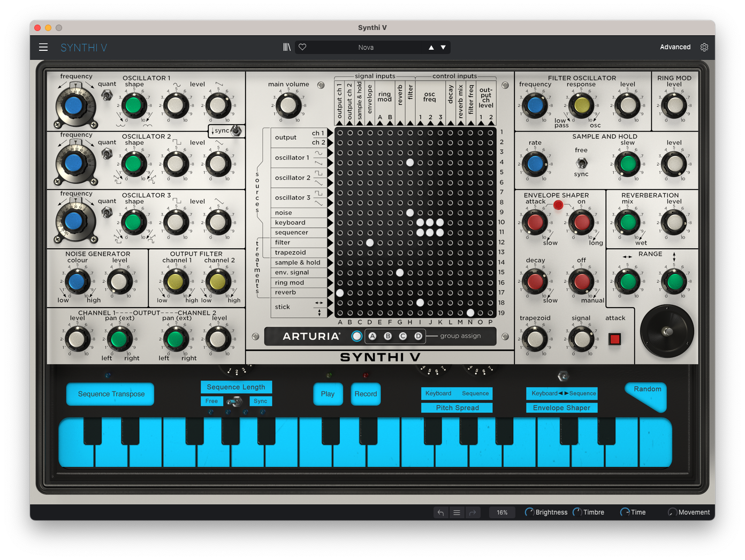Click the white pin in matrix row 19
The width and height of the screenshot is (745, 560).
click(470, 313)
